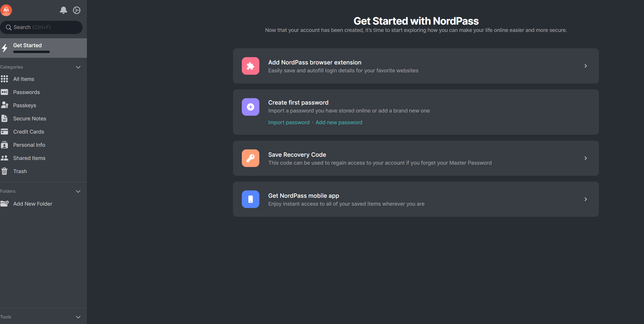Screen dimensions: 644x324
Task: Open the notifications bell icon
Action: pyautogui.click(x=64, y=10)
